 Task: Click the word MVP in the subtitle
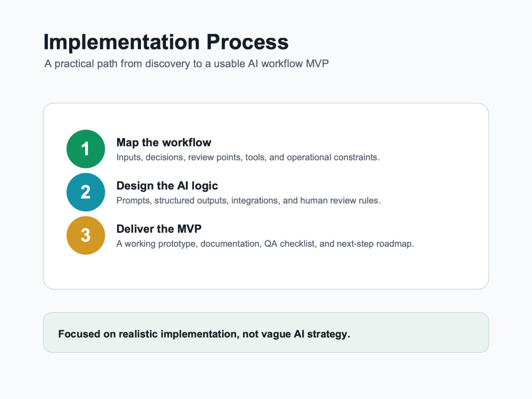point(317,64)
